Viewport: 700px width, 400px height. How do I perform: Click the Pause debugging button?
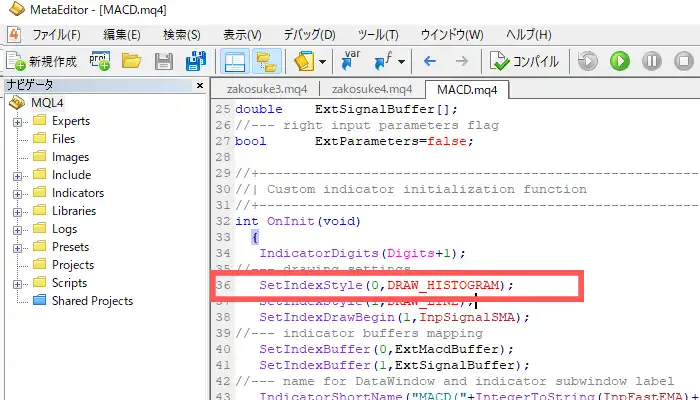pyautogui.click(x=652, y=61)
